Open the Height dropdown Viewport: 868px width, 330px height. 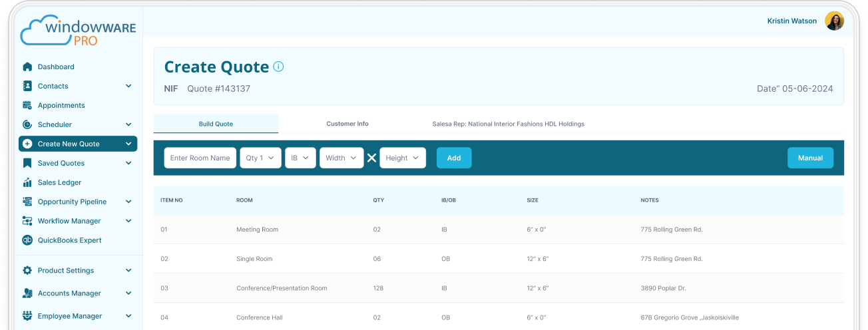coord(403,158)
